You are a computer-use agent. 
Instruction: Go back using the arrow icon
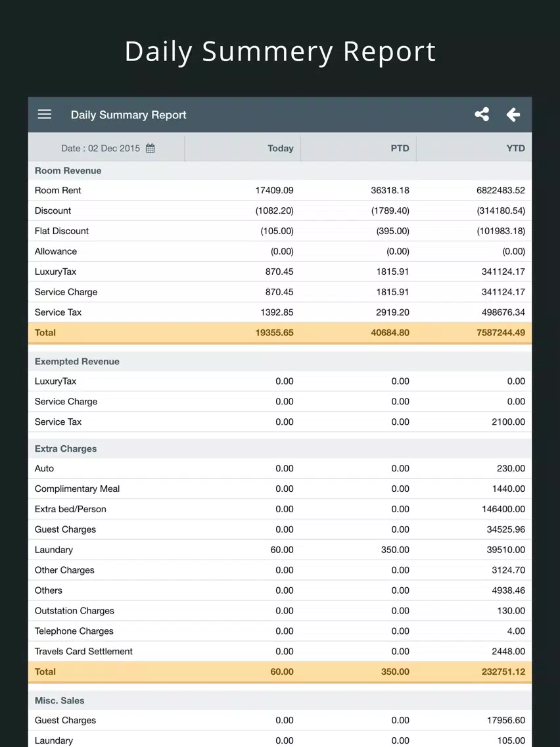point(513,114)
